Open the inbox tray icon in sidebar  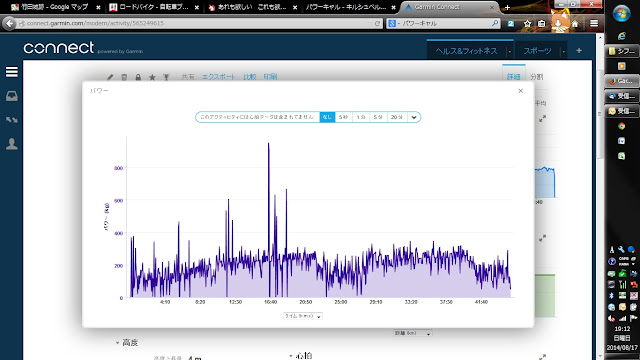pos(12,96)
